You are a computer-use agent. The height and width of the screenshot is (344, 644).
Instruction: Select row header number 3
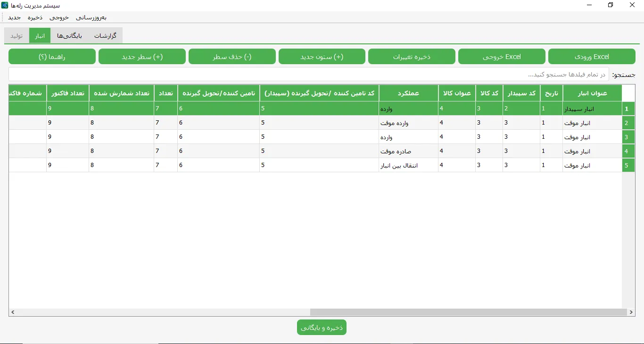point(628,137)
